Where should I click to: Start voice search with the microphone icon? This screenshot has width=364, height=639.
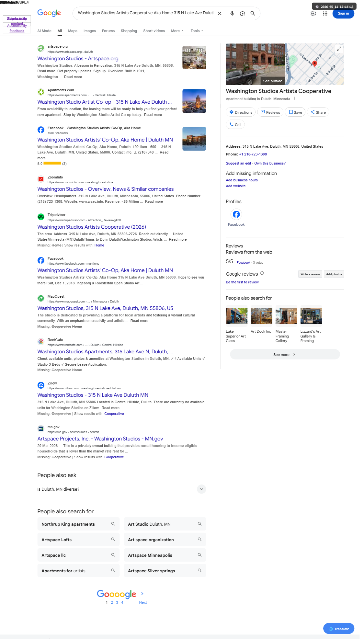pyautogui.click(x=232, y=13)
